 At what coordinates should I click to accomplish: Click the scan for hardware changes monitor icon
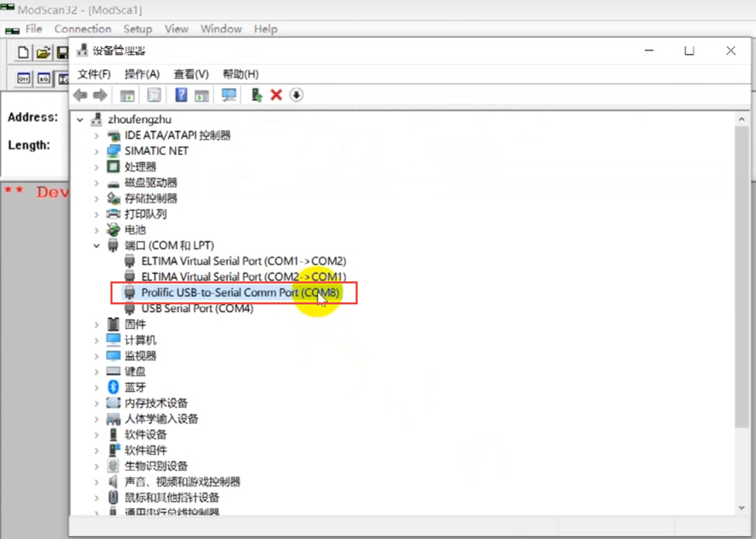coord(228,94)
